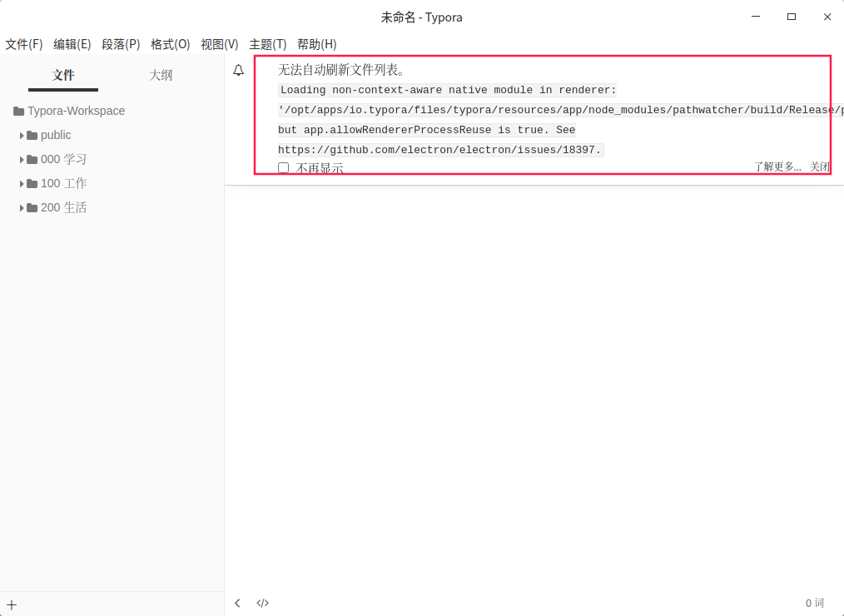The width and height of the screenshot is (844, 616).
Task: Minimize the Typora window
Action: 756,17
